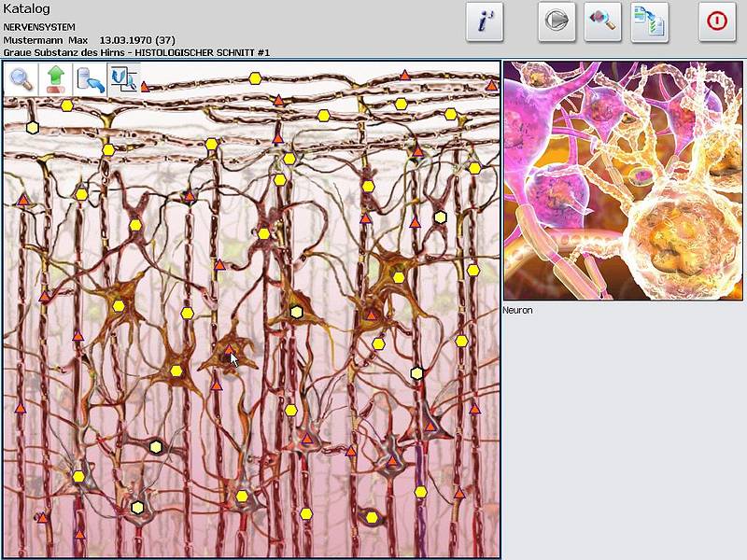Open the info button with the 'i' icon
This screenshot has width=747, height=560.
[484, 21]
